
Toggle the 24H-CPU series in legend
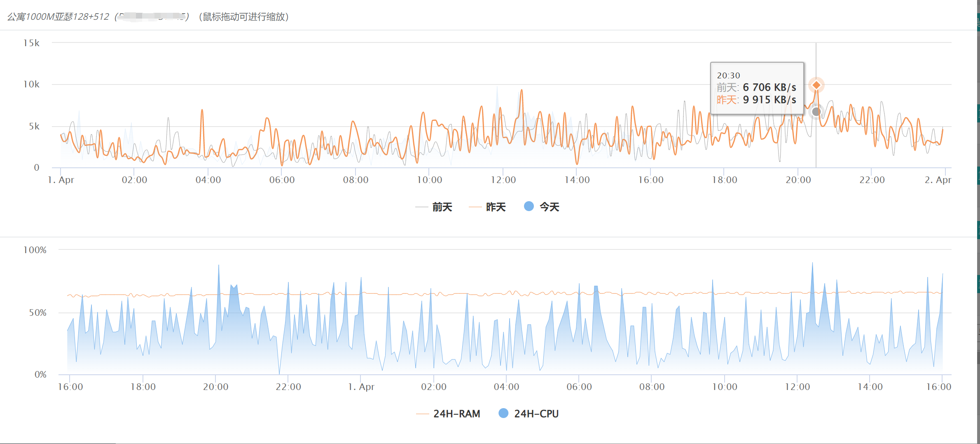coord(529,413)
